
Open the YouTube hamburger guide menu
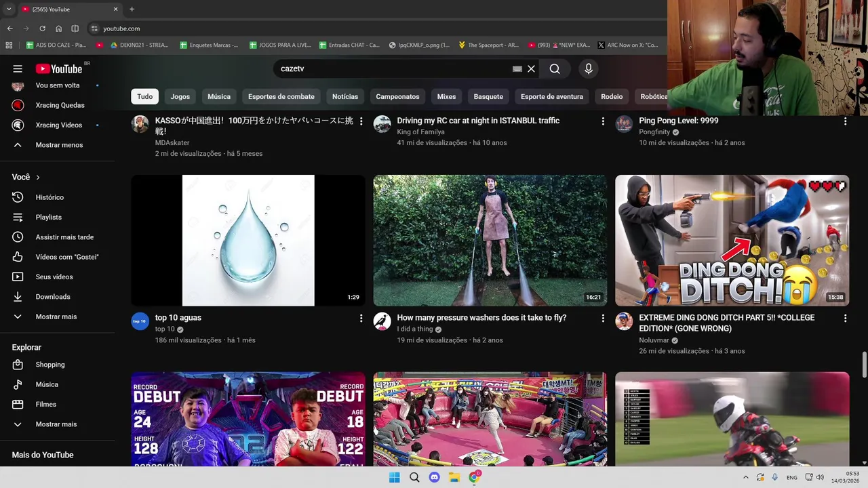click(18, 68)
